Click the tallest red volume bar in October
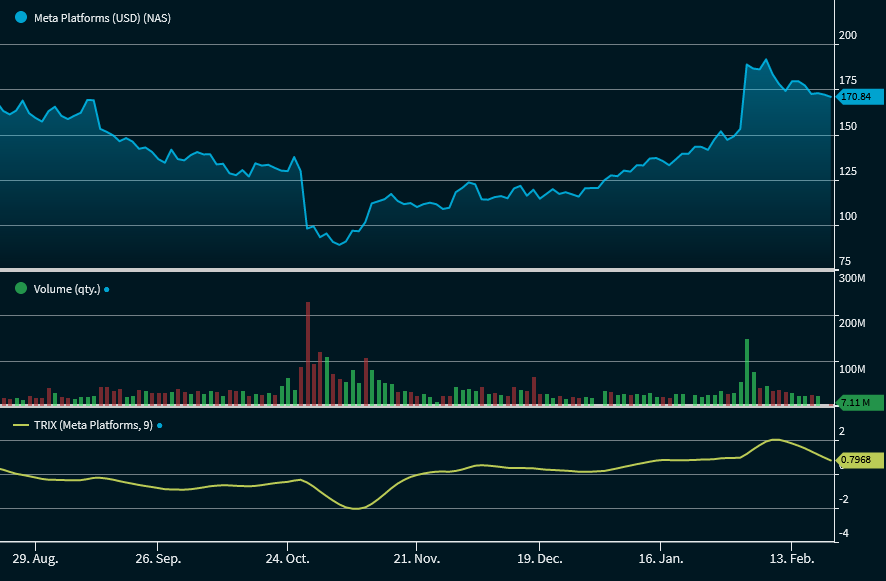 (x=308, y=353)
